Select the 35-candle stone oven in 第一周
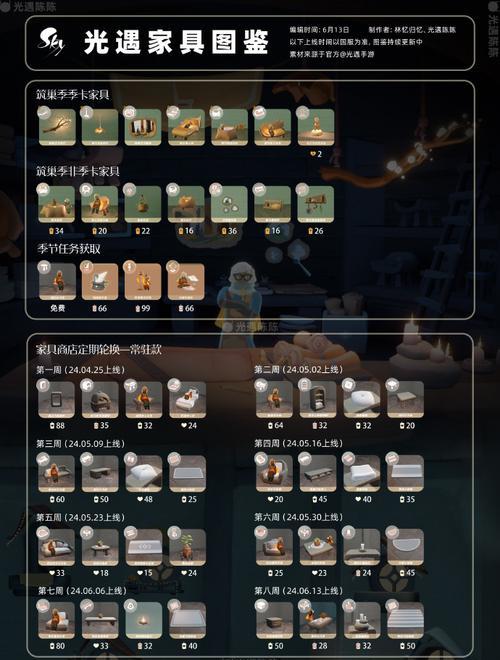This screenshot has height=660, width=500. (x=100, y=400)
